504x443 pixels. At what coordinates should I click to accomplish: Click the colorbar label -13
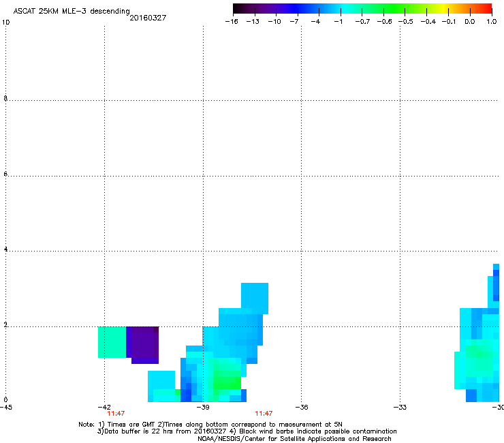(253, 22)
